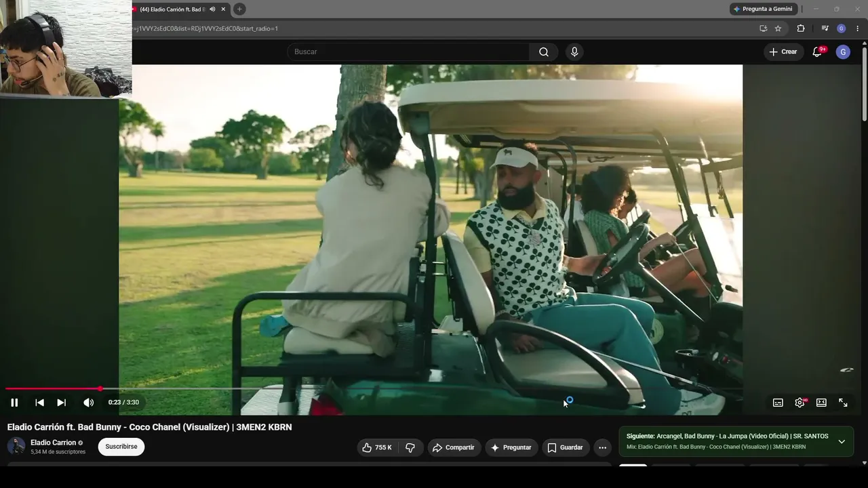Viewport: 868px width, 488px height.
Task: Dislike this video
Action: click(410, 447)
